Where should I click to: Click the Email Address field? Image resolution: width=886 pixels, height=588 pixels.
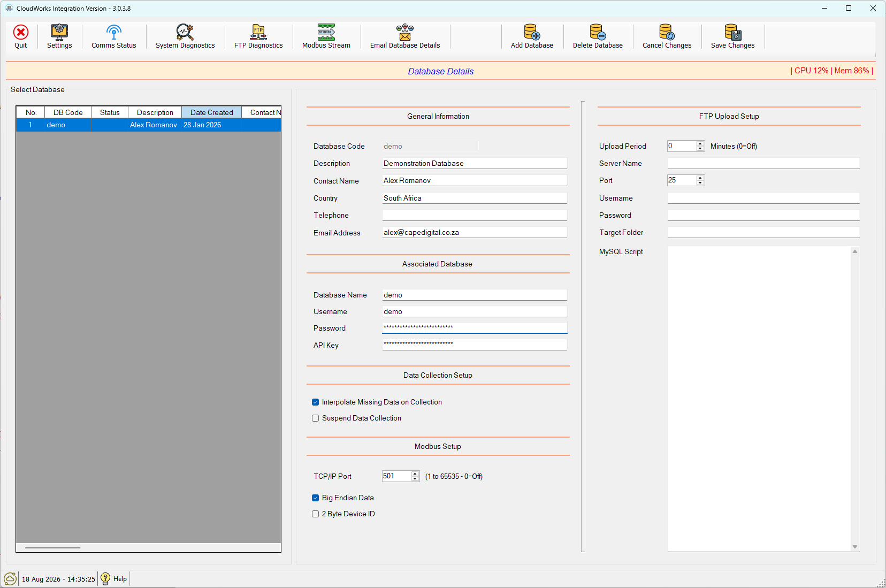[475, 232]
